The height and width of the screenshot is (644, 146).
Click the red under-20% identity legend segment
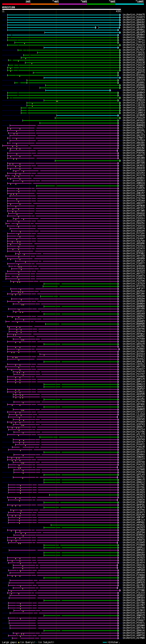[x=16, y=4]
